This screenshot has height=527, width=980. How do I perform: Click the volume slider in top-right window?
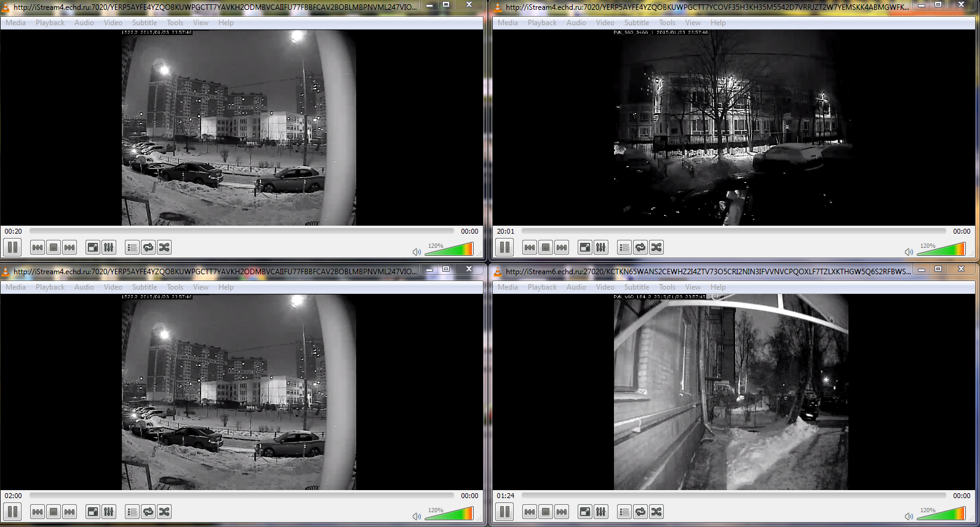(x=941, y=249)
